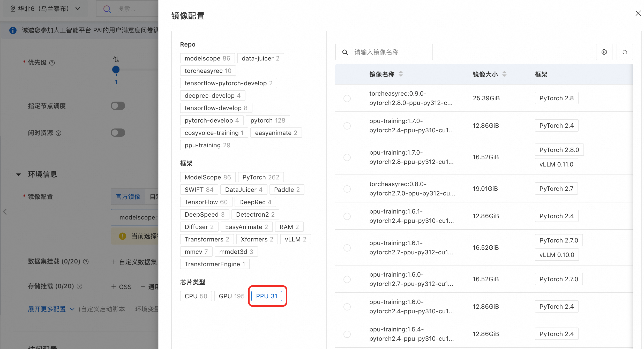
Task: Click the help icon beside 优先级
Action: click(52, 63)
